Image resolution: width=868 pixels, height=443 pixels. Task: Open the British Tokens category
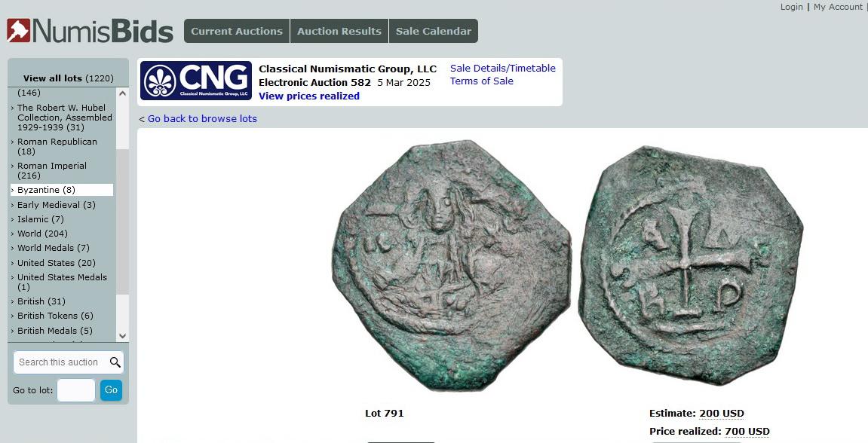[55, 316]
